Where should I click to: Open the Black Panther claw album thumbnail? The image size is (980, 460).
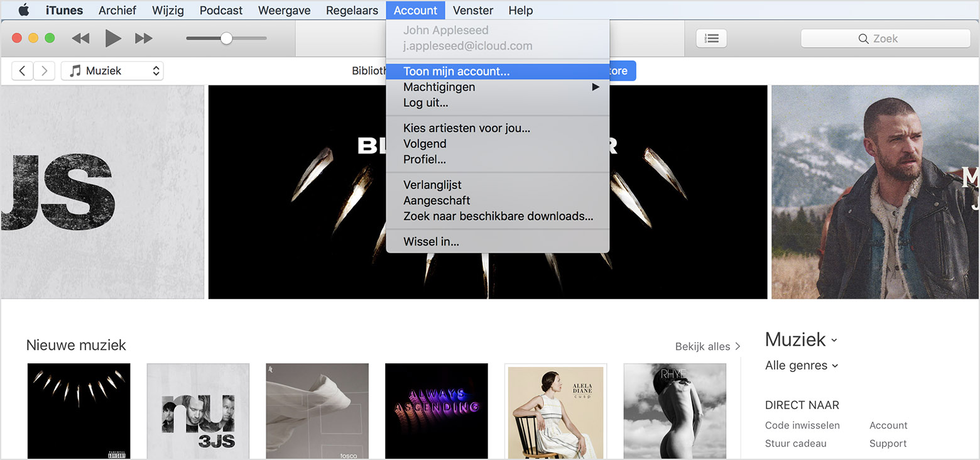coord(79,411)
